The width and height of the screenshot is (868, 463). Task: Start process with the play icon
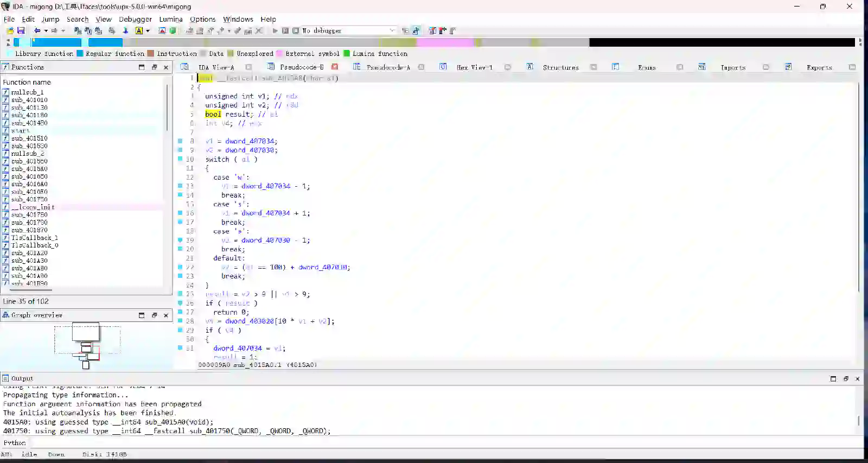275,31
